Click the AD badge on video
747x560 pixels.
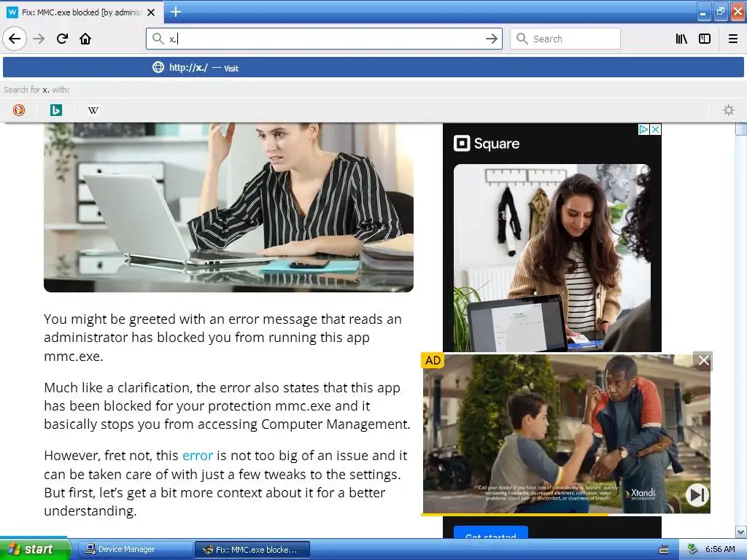pos(433,360)
